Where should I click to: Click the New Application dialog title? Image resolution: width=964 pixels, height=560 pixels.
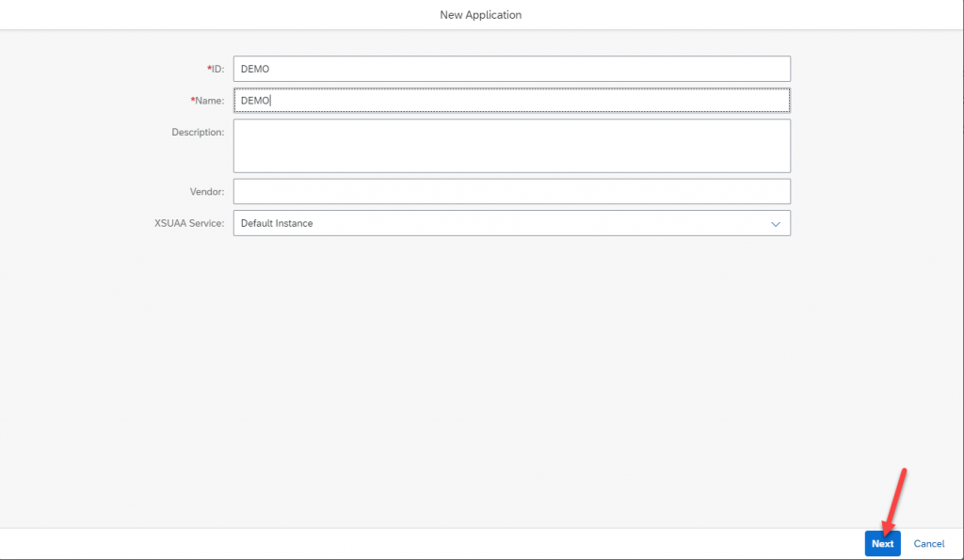pyautogui.click(x=481, y=15)
